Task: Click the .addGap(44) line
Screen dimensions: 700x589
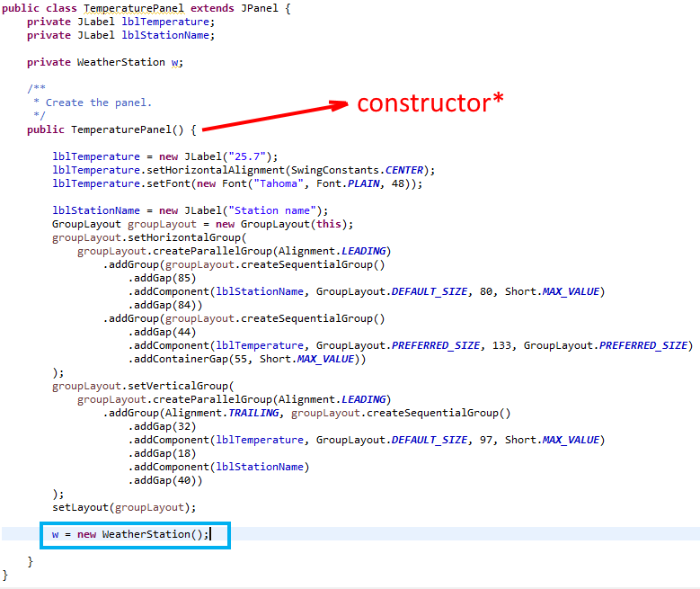Action: pos(163,332)
